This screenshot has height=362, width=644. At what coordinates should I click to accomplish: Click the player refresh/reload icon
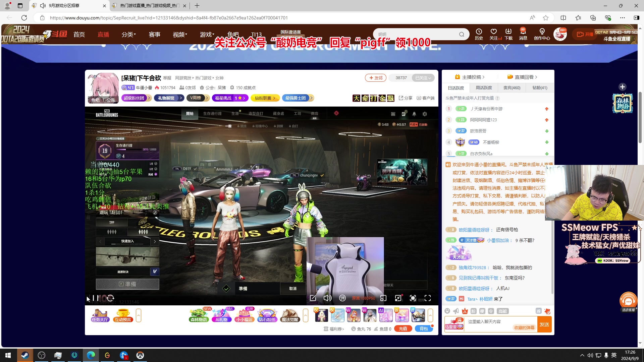111,298
